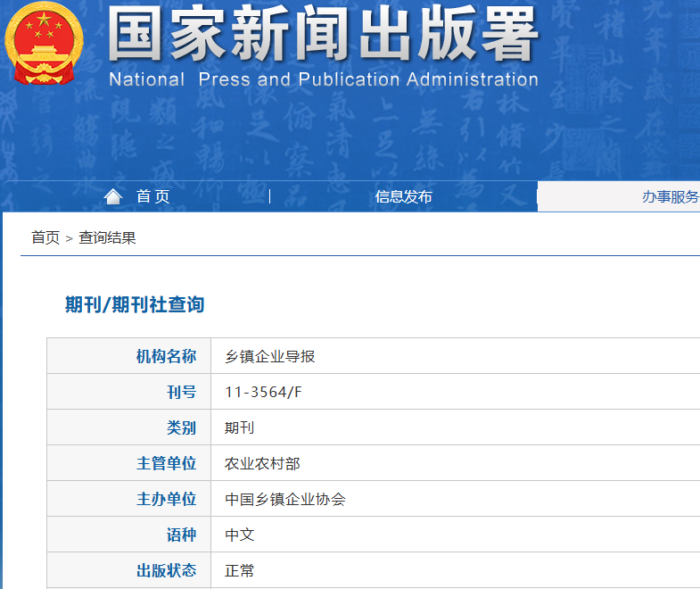
Task: Click the national emblem logo
Action: pos(44,43)
